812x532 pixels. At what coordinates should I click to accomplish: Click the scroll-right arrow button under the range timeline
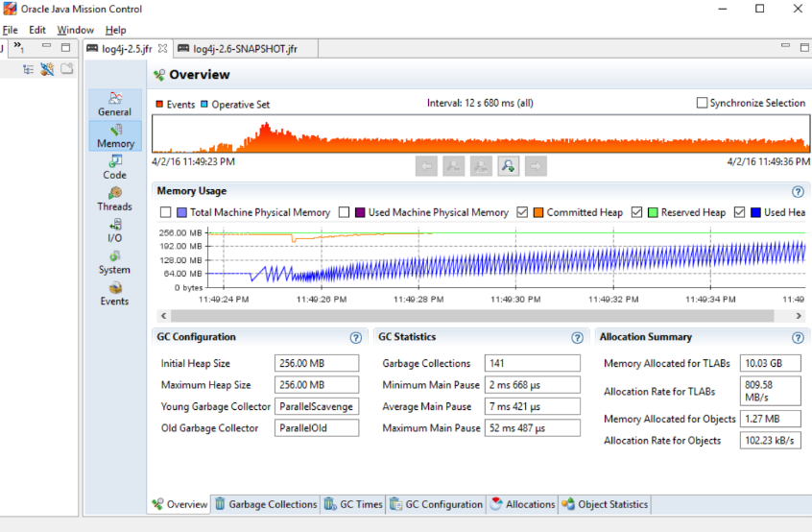(x=536, y=166)
